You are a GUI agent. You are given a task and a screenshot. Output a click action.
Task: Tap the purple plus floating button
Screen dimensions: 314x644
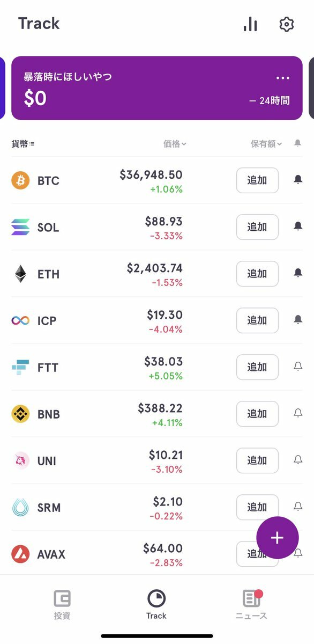click(x=277, y=538)
